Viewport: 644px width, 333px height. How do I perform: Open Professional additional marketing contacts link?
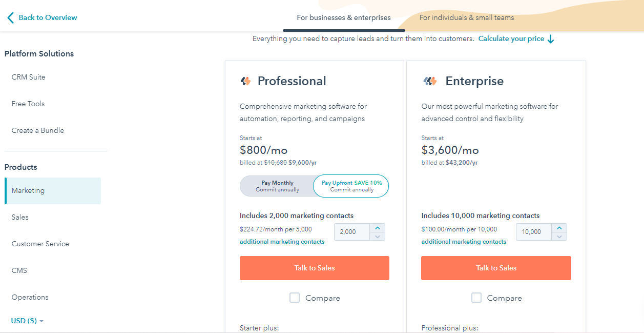282,242
